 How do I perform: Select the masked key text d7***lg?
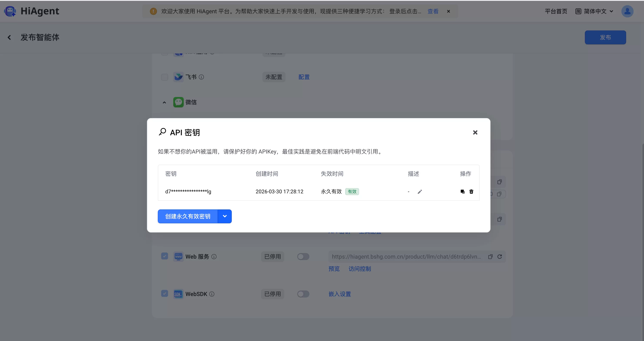pos(188,192)
